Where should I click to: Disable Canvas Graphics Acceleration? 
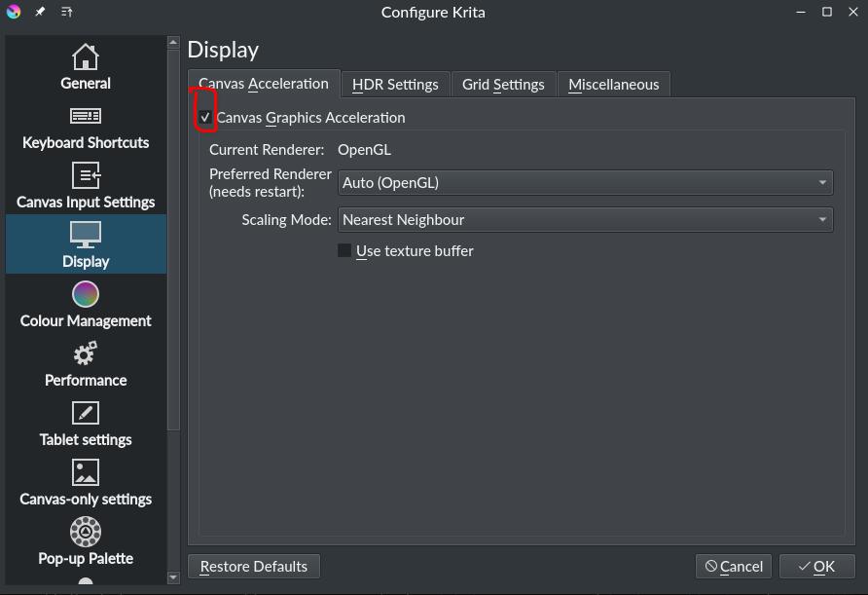[x=204, y=117]
